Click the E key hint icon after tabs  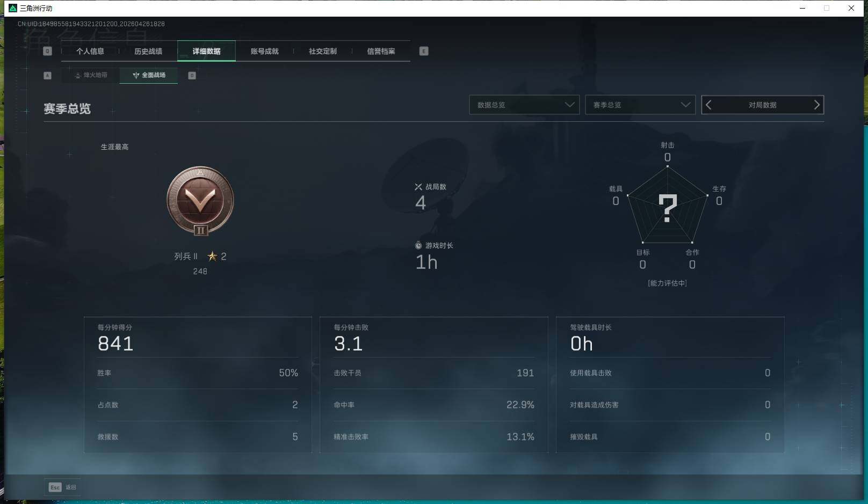[424, 51]
